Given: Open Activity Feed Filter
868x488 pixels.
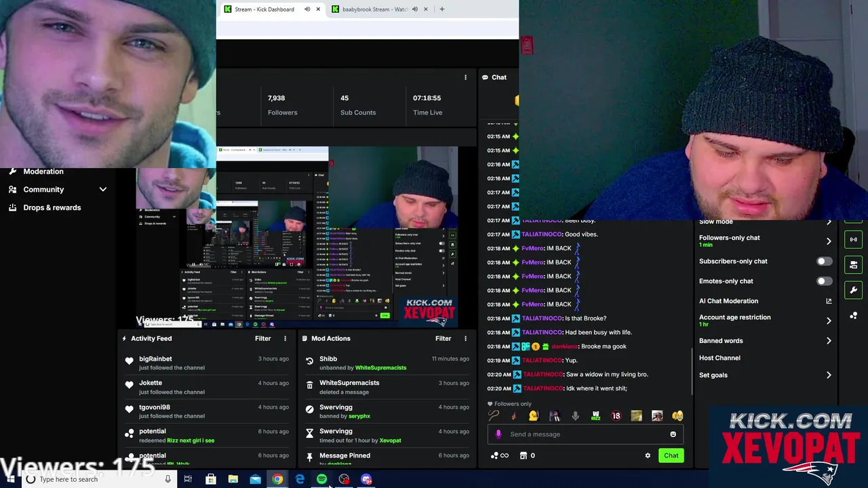Looking at the screenshot, I should (x=262, y=338).
